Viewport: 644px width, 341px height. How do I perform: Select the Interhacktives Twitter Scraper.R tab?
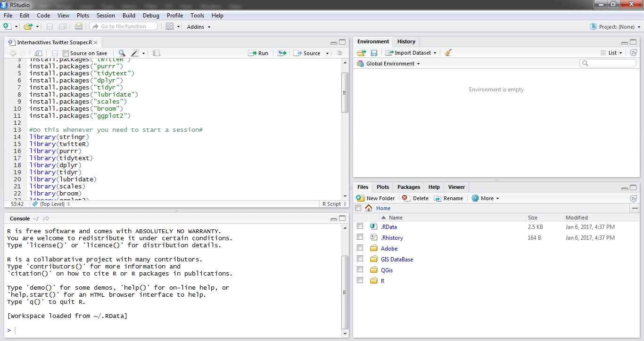pyautogui.click(x=54, y=42)
